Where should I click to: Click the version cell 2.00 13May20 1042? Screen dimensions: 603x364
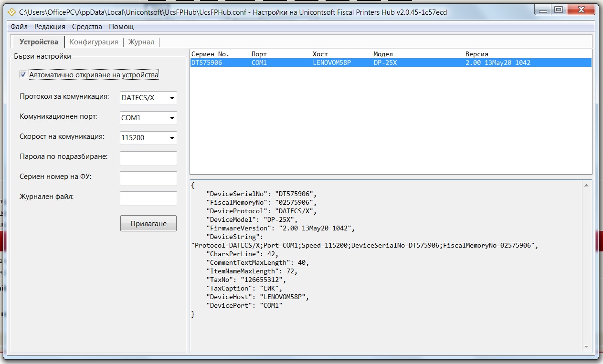point(498,62)
